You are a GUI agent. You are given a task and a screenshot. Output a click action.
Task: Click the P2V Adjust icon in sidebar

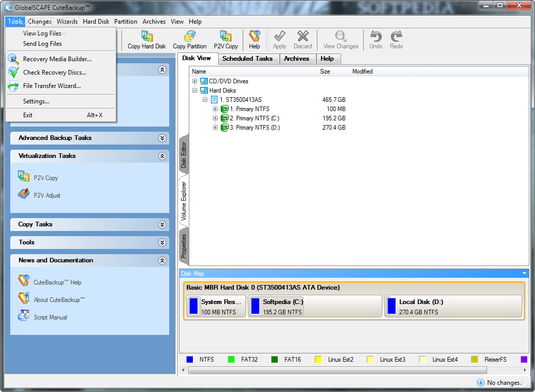24,193
